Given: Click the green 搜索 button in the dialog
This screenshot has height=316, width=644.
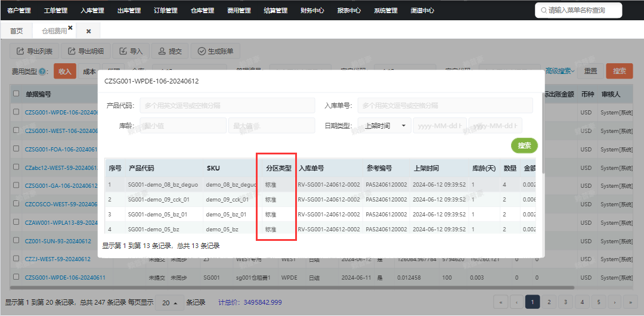Looking at the screenshot, I should [x=524, y=145].
